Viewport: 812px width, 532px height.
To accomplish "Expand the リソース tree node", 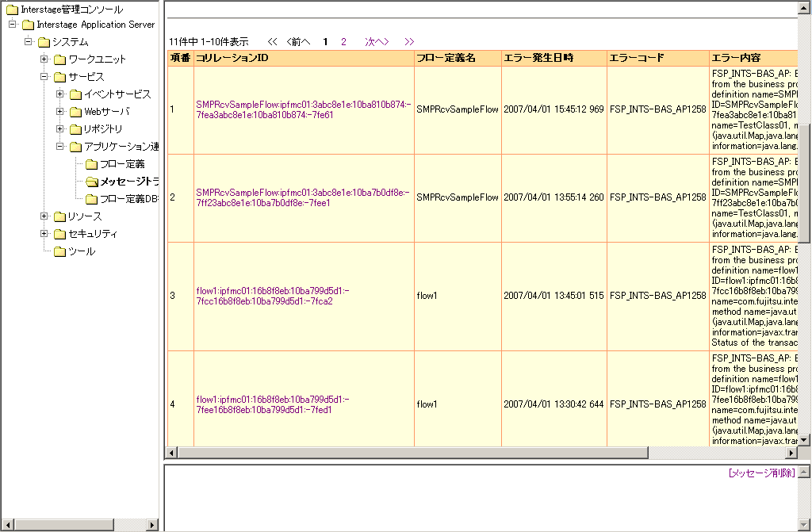I will tap(44, 216).
